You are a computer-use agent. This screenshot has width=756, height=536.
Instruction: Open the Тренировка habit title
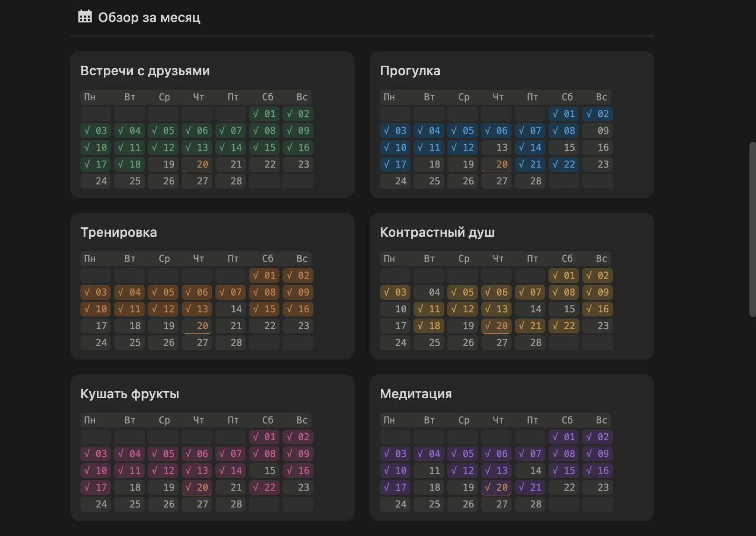[x=119, y=233]
